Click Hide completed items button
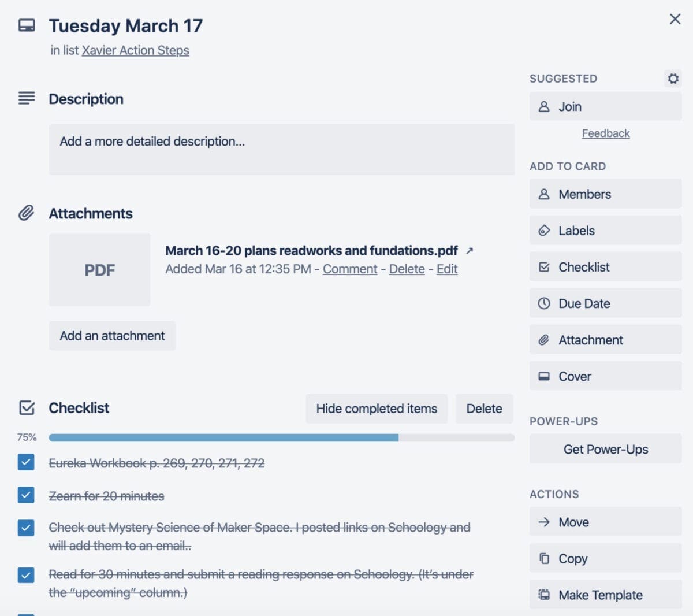The height and width of the screenshot is (616, 693). (x=377, y=409)
